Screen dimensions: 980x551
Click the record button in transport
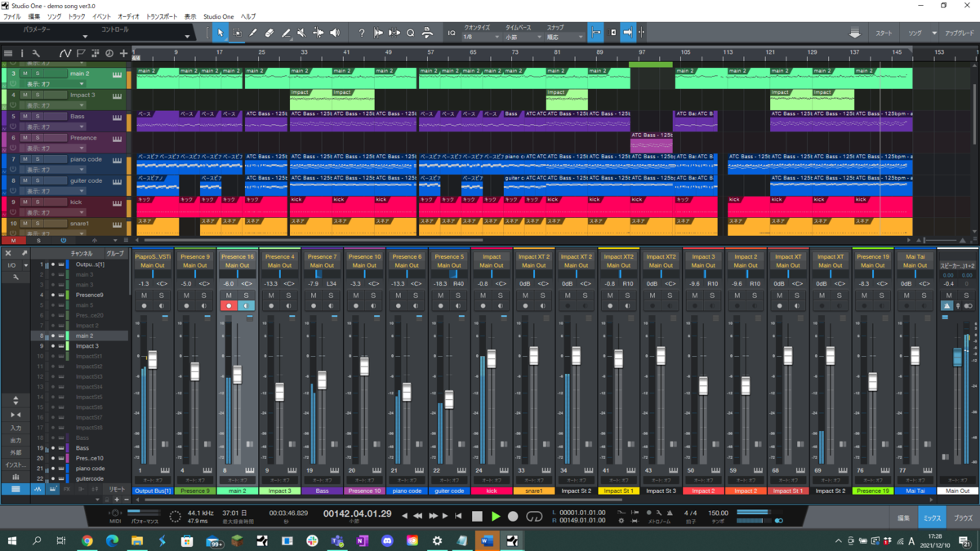513,516
